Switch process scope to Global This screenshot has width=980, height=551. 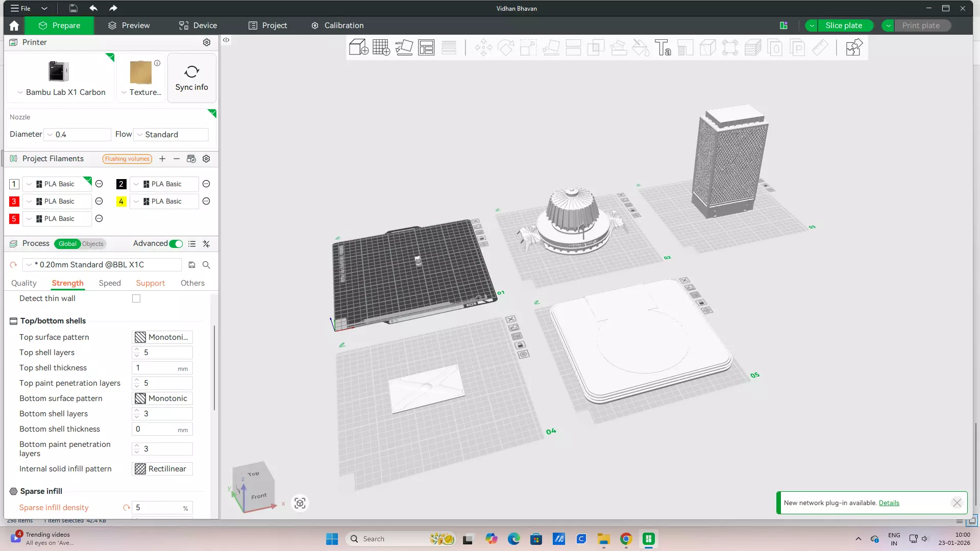[67, 244]
